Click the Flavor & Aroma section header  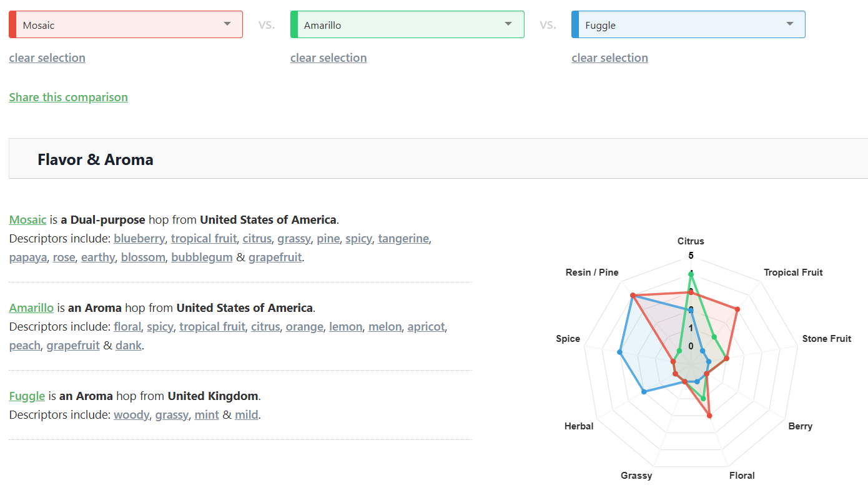[x=96, y=159]
